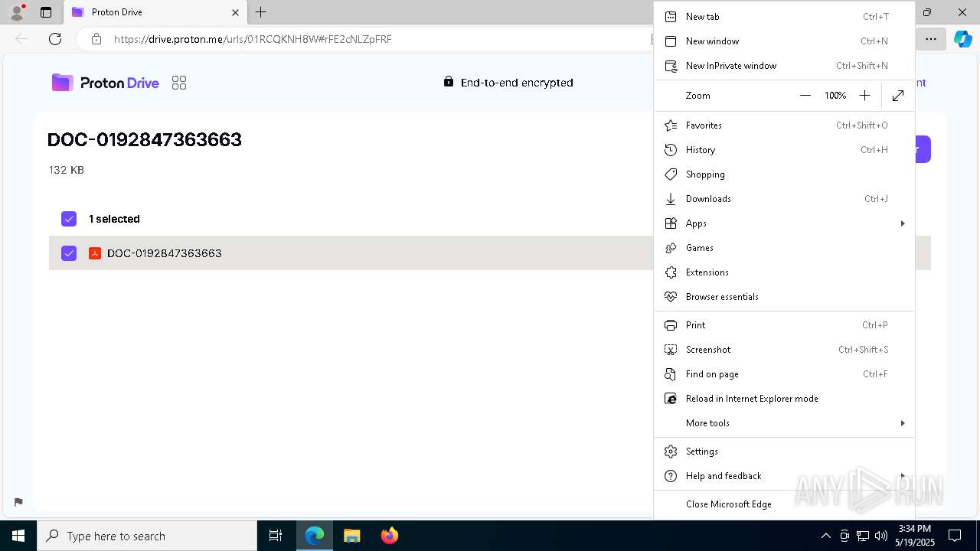
Task: Open History from Edge menu
Action: coord(784,150)
